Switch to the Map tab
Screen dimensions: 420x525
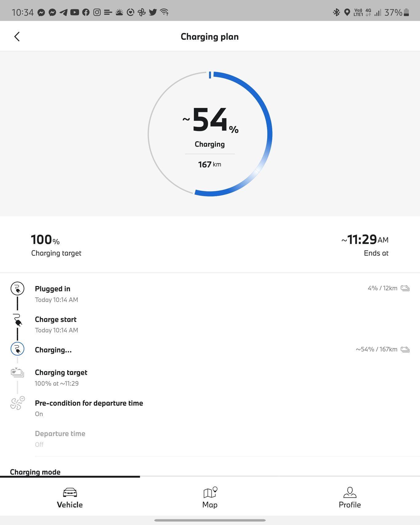[x=210, y=498]
